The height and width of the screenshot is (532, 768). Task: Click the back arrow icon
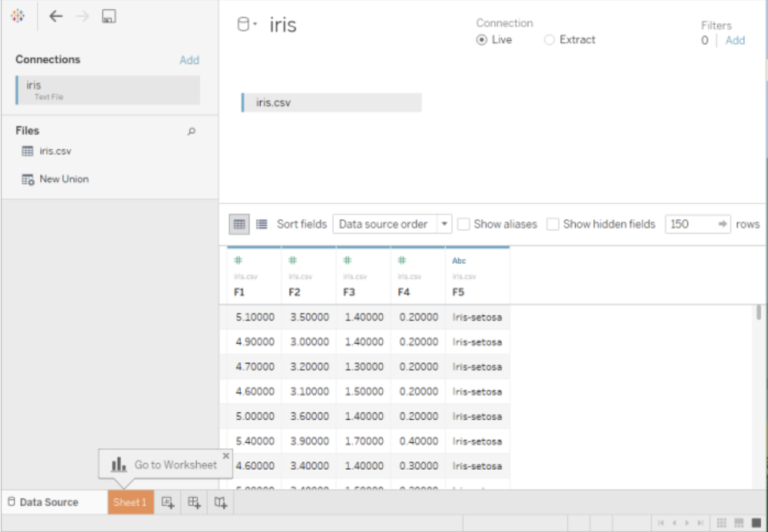[x=56, y=17]
